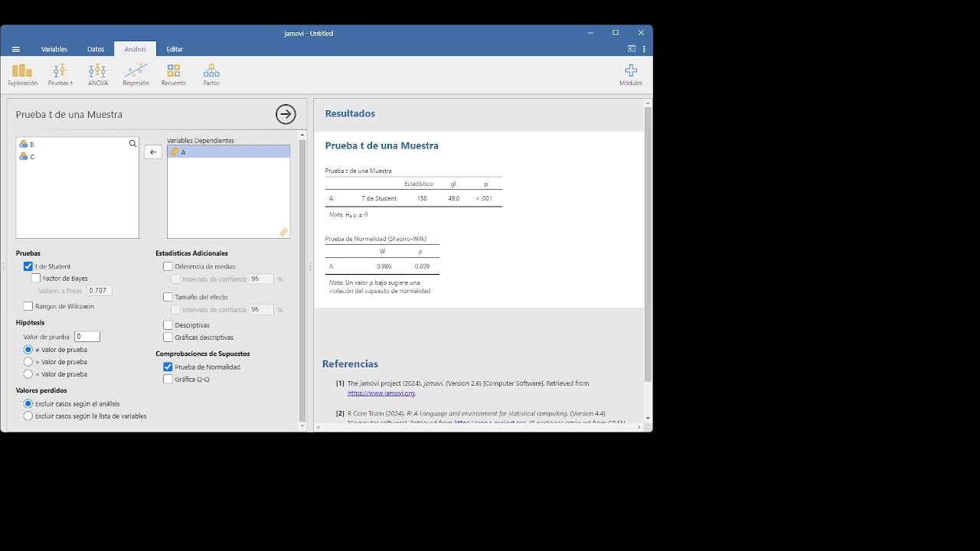
Task: Open the Módulos plus menu
Action: click(631, 74)
